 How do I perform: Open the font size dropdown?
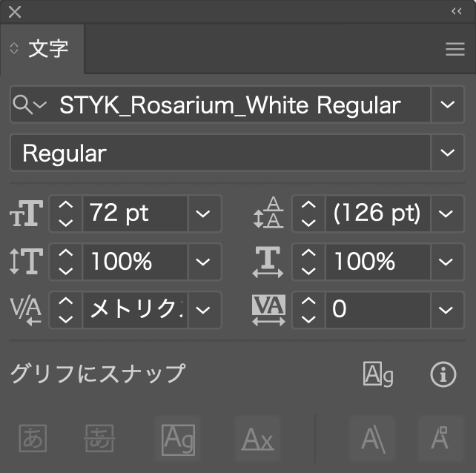[x=203, y=214]
